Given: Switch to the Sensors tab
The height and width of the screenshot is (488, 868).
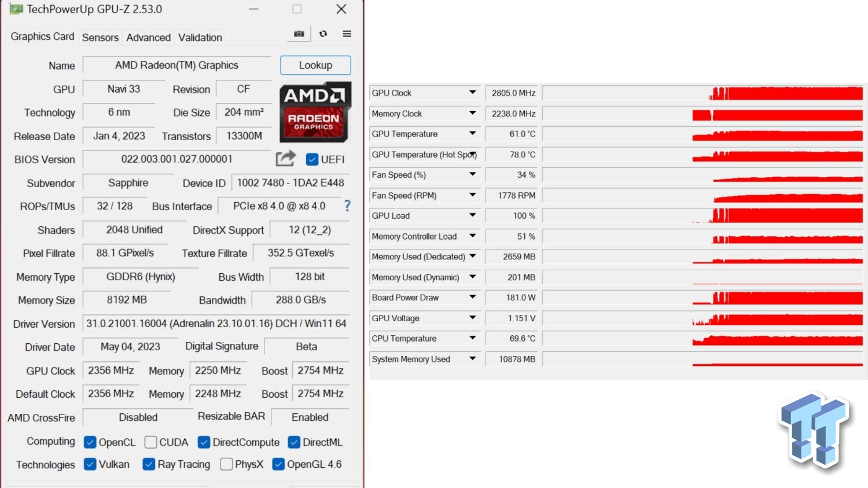Looking at the screenshot, I should coord(100,38).
